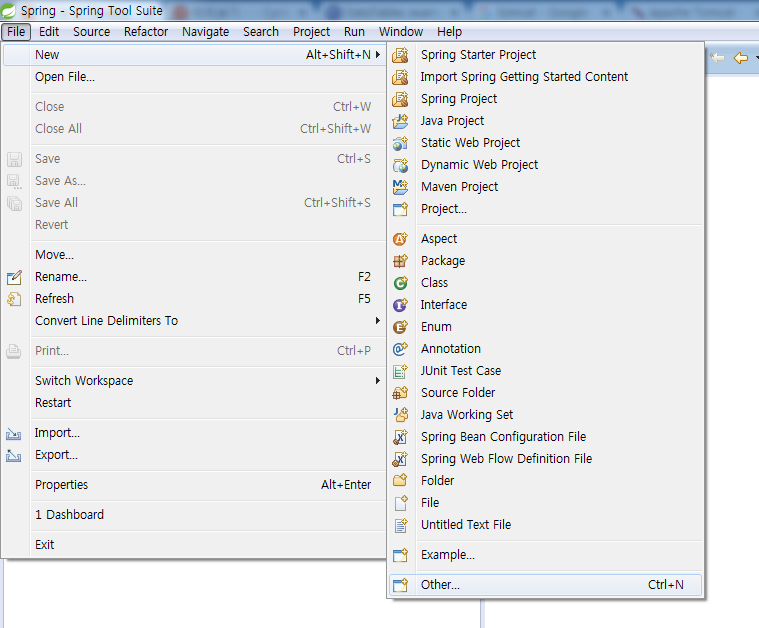759x628 pixels.
Task: Click the Aspect icon
Action: tap(400, 239)
